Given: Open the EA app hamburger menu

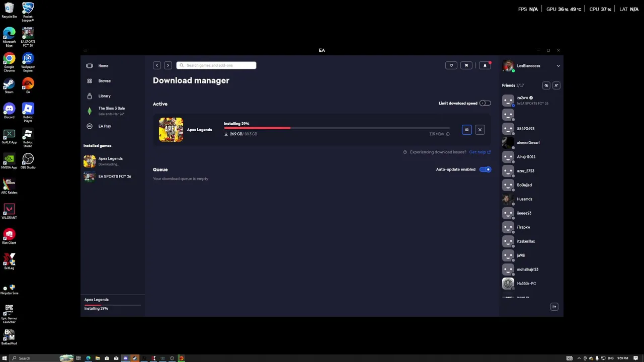Looking at the screenshot, I should click(x=85, y=50).
